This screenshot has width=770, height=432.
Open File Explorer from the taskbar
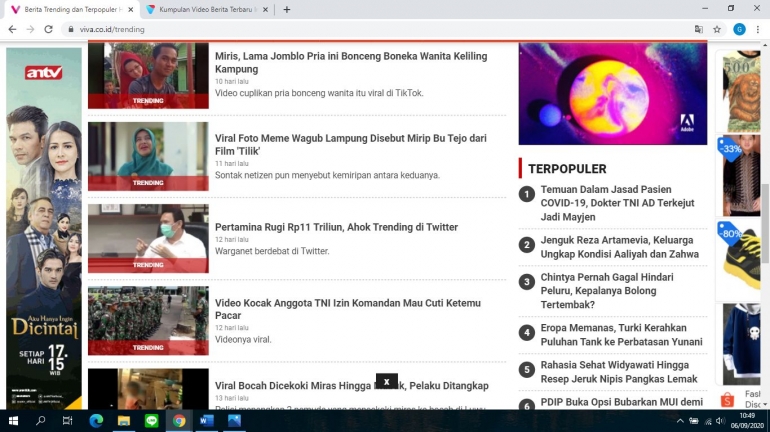point(124,421)
